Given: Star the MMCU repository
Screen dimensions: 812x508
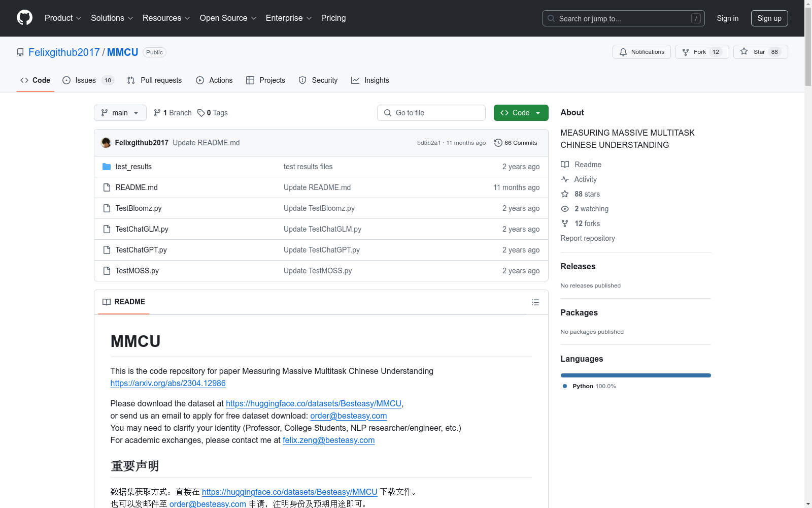Looking at the screenshot, I should (x=760, y=52).
